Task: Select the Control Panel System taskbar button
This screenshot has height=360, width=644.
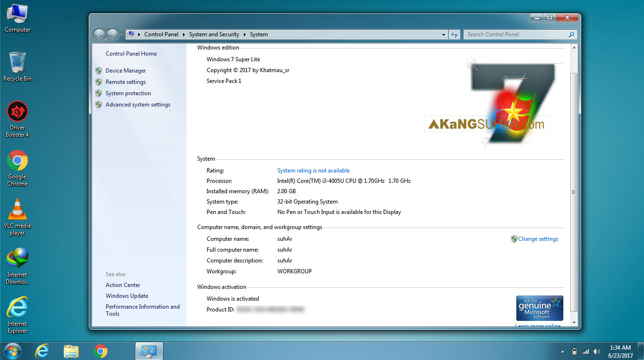Action: 149,351
